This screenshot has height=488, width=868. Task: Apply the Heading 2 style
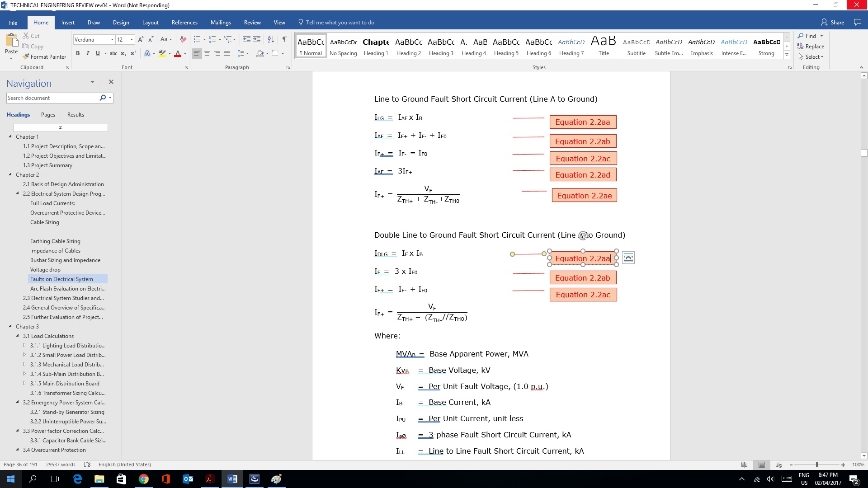click(x=408, y=47)
